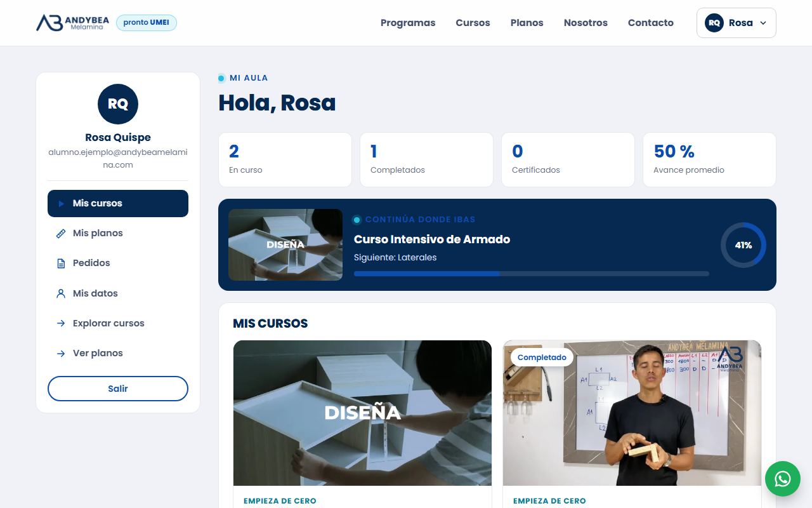Screen dimensions: 812x508
Task: Click the 41% circular progress ring
Action: [743, 245]
